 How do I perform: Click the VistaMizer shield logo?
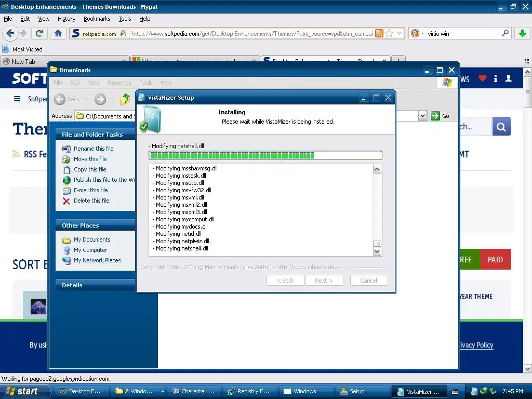click(x=150, y=119)
